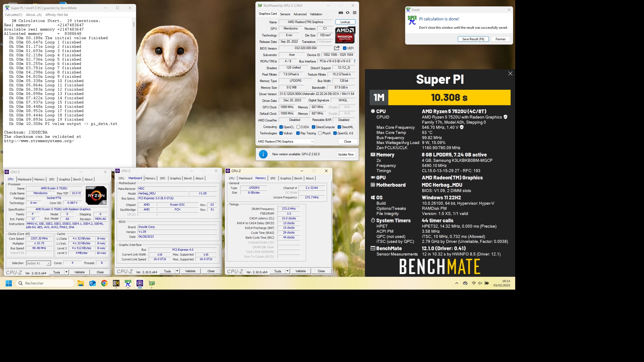Open the Calculate(C) menu in Super PI
This screenshot has height=362, width=644.
(14, 15)
